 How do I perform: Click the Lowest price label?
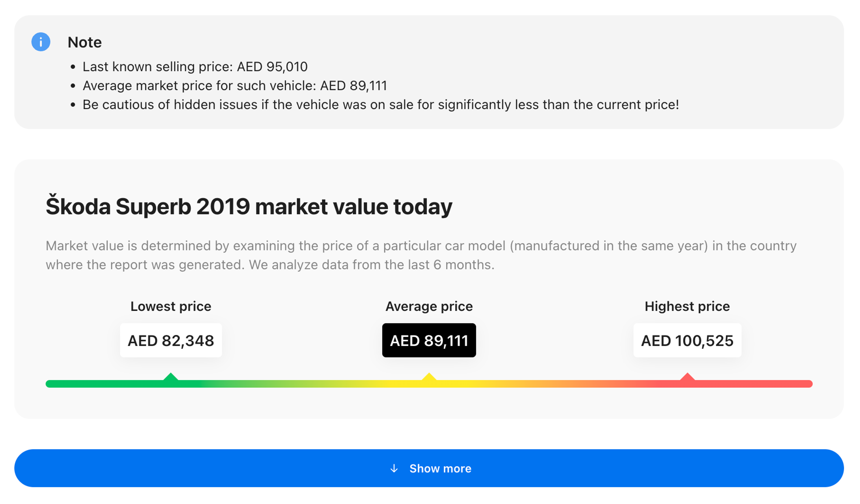(171, 306)
